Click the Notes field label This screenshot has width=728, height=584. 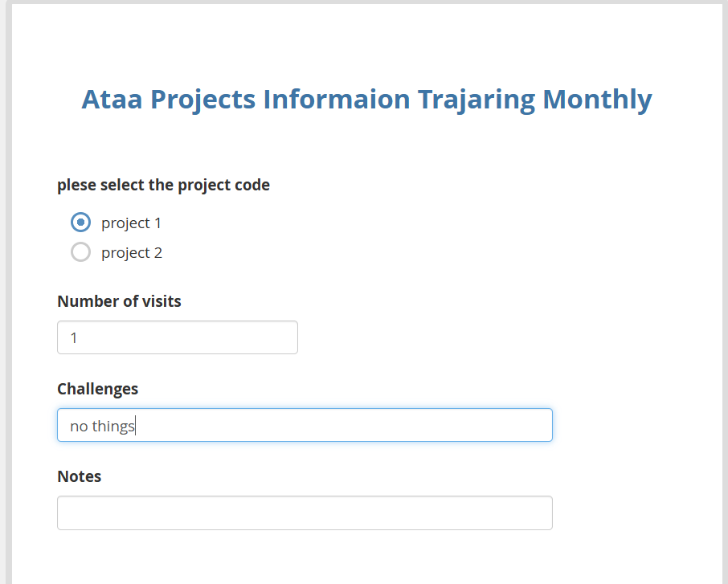click(x=79, y=476)
